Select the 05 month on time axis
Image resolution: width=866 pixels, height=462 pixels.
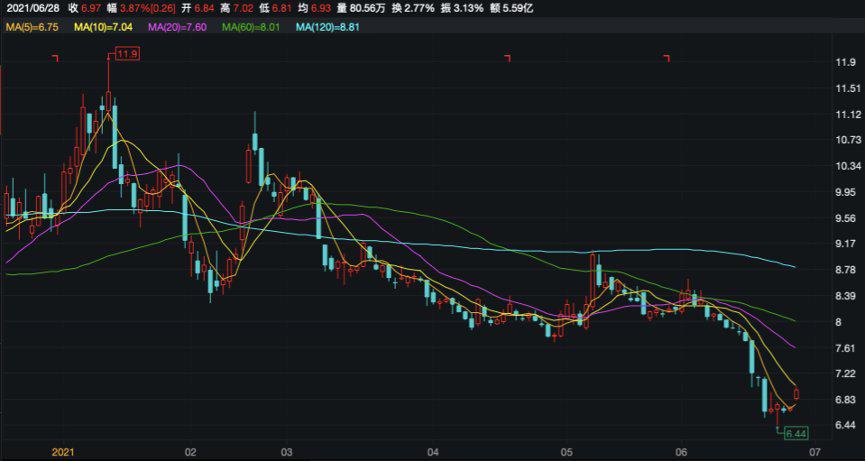click(x=564, y=452)
